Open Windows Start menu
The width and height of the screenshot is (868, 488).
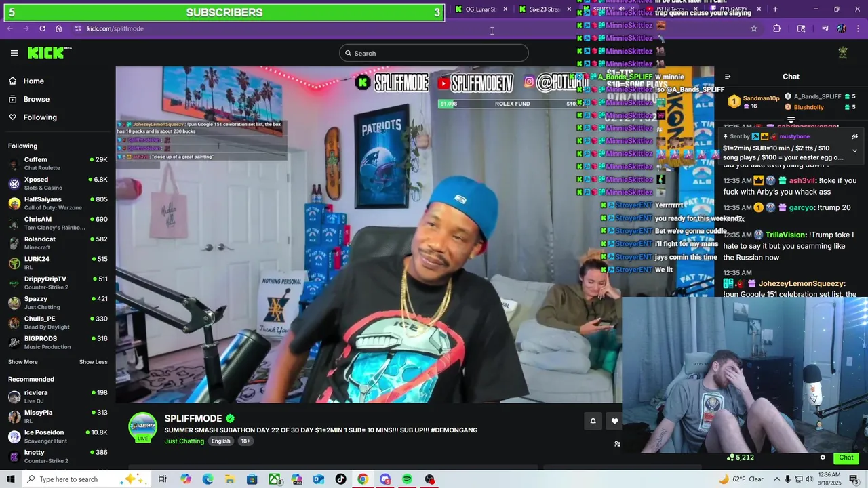coord(11,479)
